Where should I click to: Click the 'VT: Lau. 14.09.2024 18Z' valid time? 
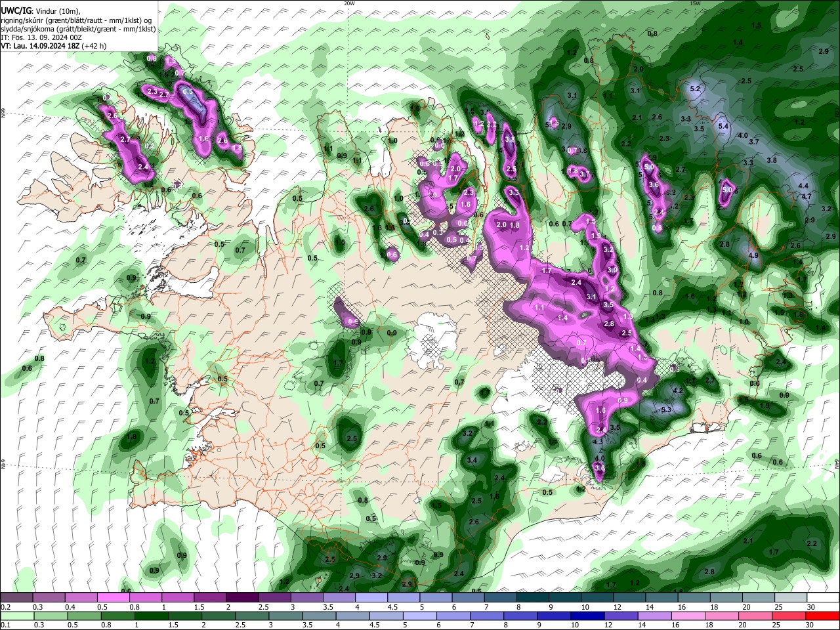click(x=41, y=46)
